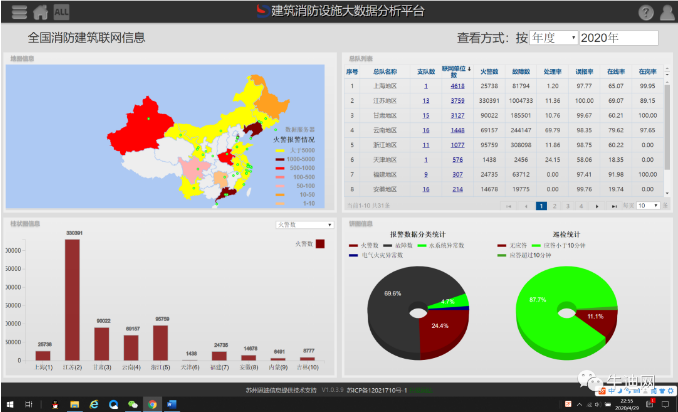Screen dimensions: 678x412
Task: Open 联网单位数 link 4618 for 上海地区
Action: (x=457, y=86)
